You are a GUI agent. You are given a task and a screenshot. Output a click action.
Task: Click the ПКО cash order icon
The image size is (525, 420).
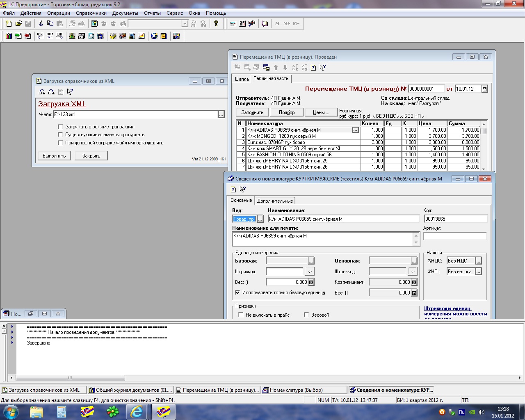tap(59, 36)
